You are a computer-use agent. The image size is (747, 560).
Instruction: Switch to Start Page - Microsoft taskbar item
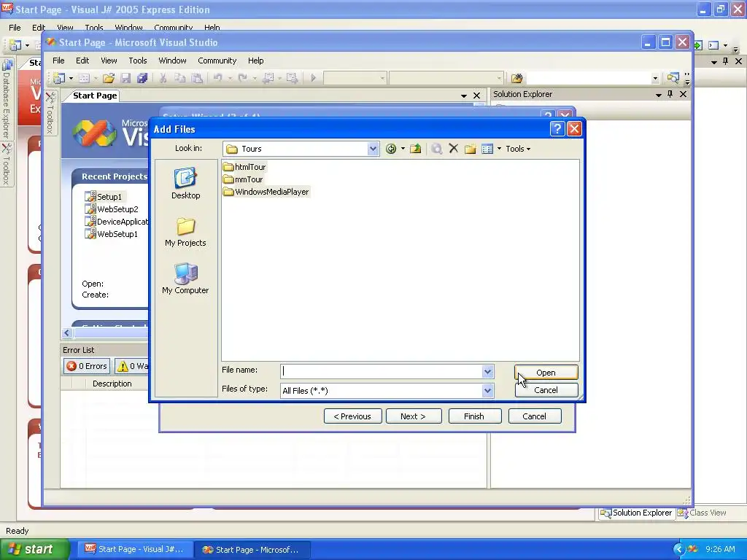252,550
